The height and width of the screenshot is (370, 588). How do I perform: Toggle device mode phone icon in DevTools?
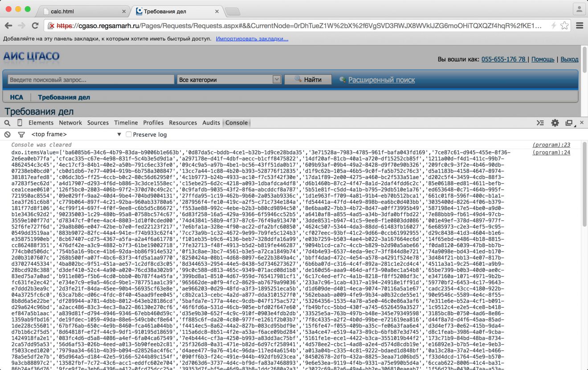[20, 123]
